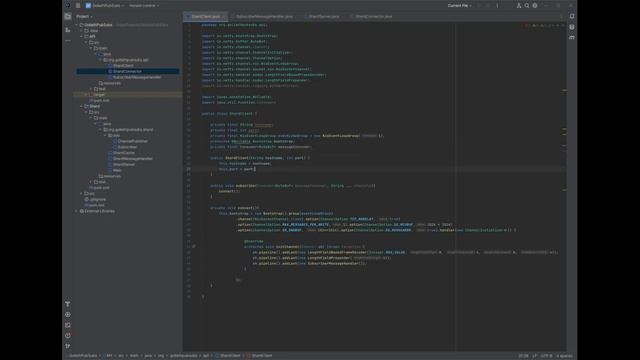
Task: Select ShardConnector class in project tree
Action: [127, 71]
